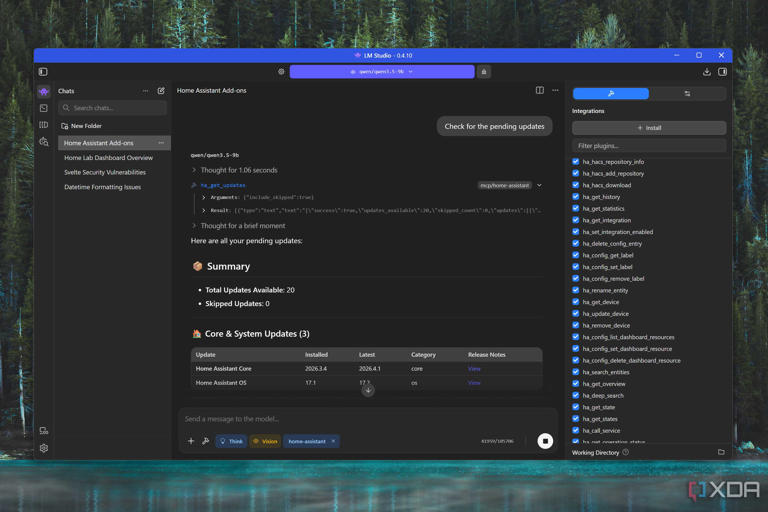Expand the 'Thought for 1.06 seconds' section
Viewport: 768px width, 512px height.
click(x=194, y=170)
